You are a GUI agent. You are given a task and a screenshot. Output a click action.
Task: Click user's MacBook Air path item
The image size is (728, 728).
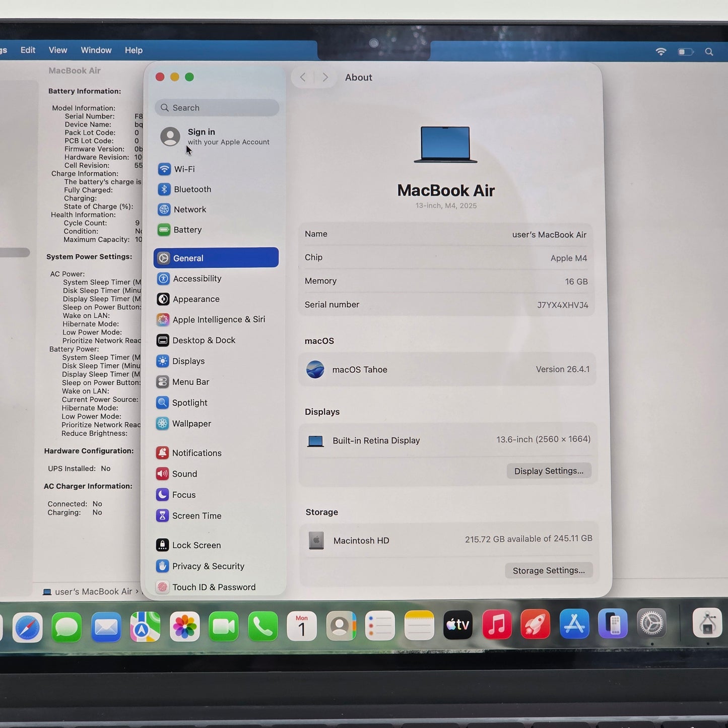coord(88,591)
